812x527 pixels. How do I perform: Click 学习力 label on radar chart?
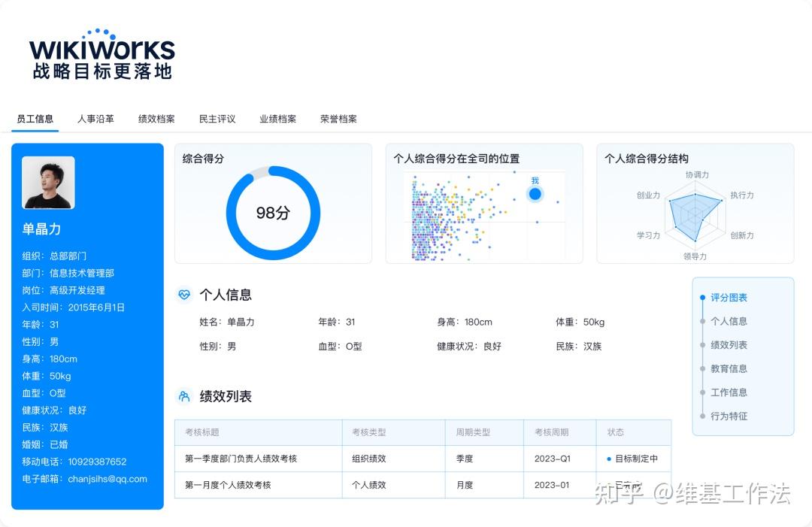pos(648,235)
